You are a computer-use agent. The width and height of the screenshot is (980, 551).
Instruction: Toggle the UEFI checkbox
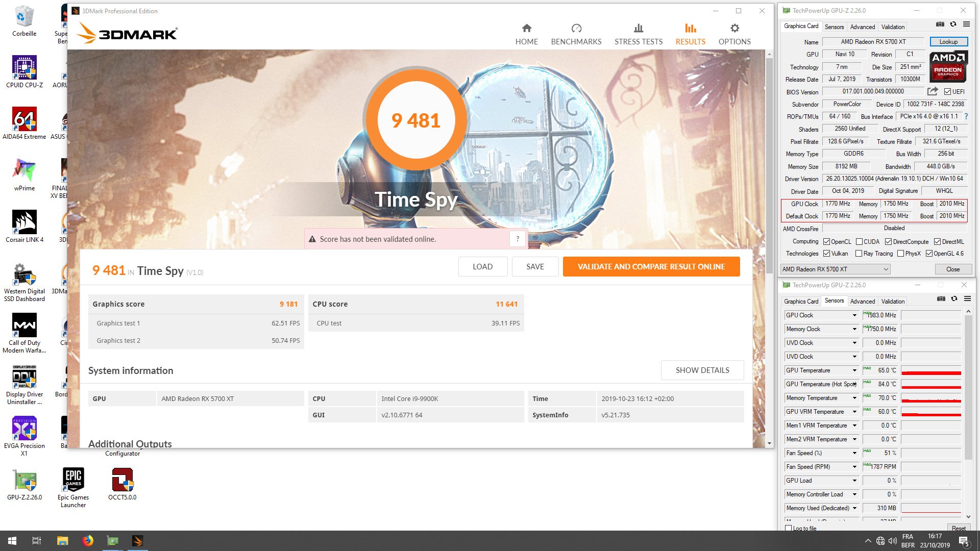[x=947, y=92]
